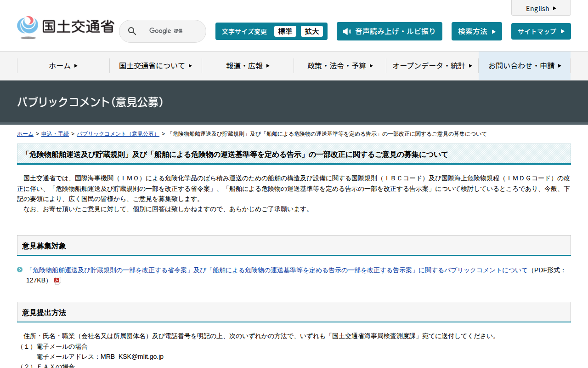The width and height of the screenshot is (588, 368).
Task: Set text size to 拡大
Action: pyautogui.click(x=311, y=31)
